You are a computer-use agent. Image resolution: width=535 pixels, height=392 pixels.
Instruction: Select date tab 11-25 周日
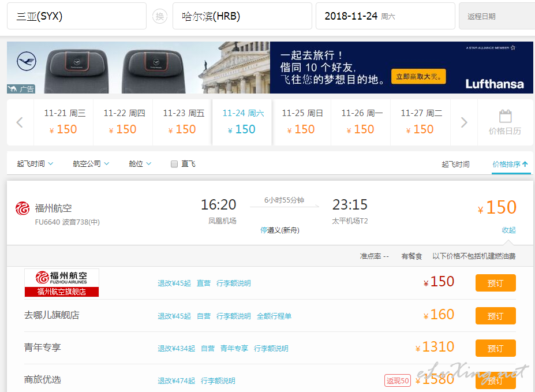point(301,122)
